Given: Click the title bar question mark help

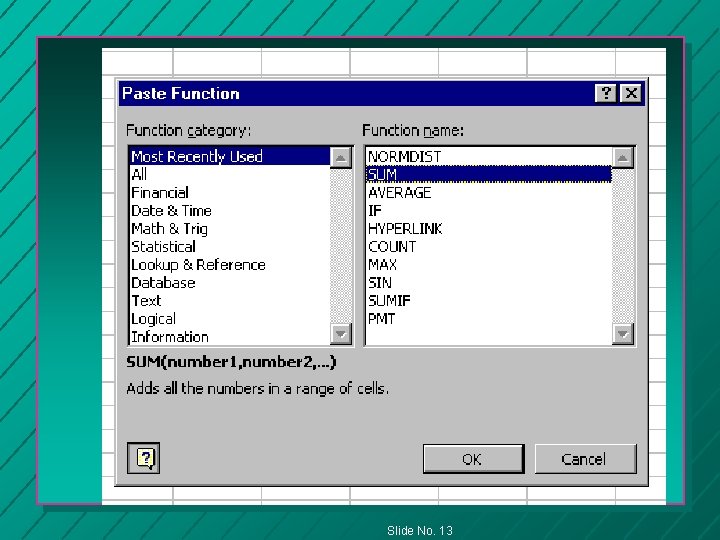Looking at the screenshot, I should click(606, 93).
